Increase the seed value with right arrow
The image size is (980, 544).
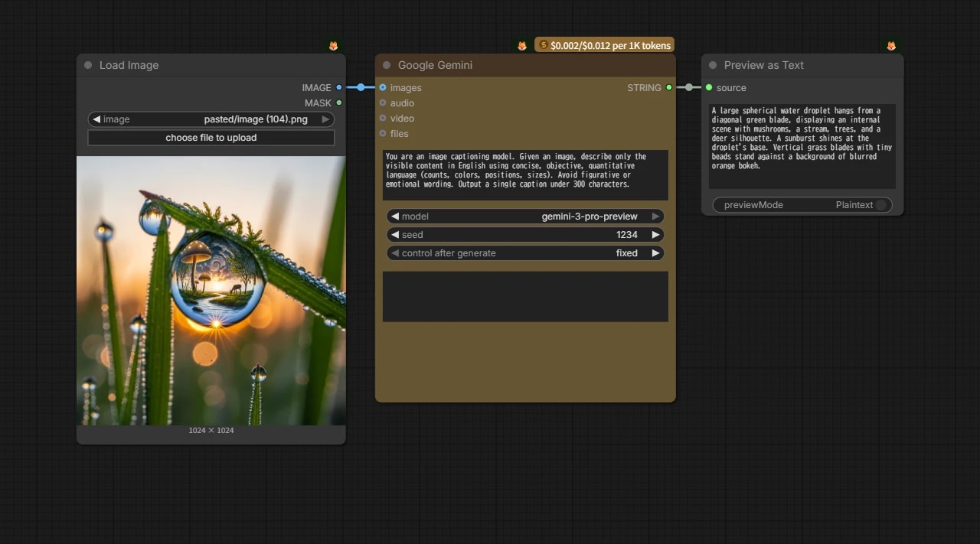click(x=655, y=235)
